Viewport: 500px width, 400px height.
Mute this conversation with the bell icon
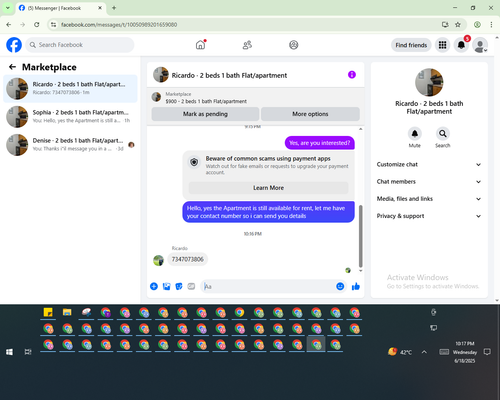(x=415, y=134)
